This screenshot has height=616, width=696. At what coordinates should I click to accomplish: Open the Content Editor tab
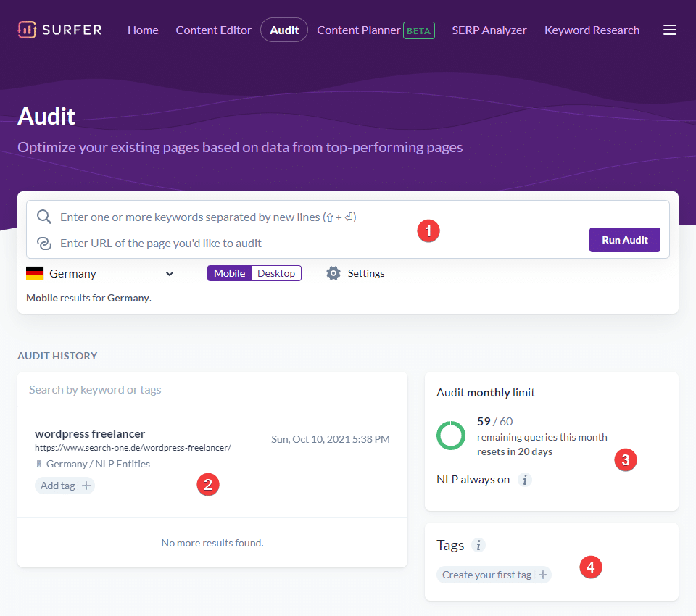(x=213, y=30)
